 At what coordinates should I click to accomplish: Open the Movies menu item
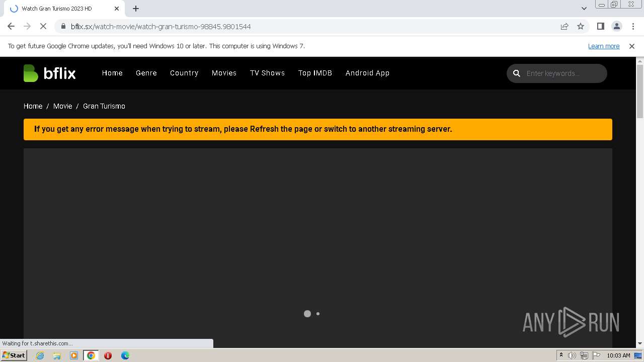[224, 73]
